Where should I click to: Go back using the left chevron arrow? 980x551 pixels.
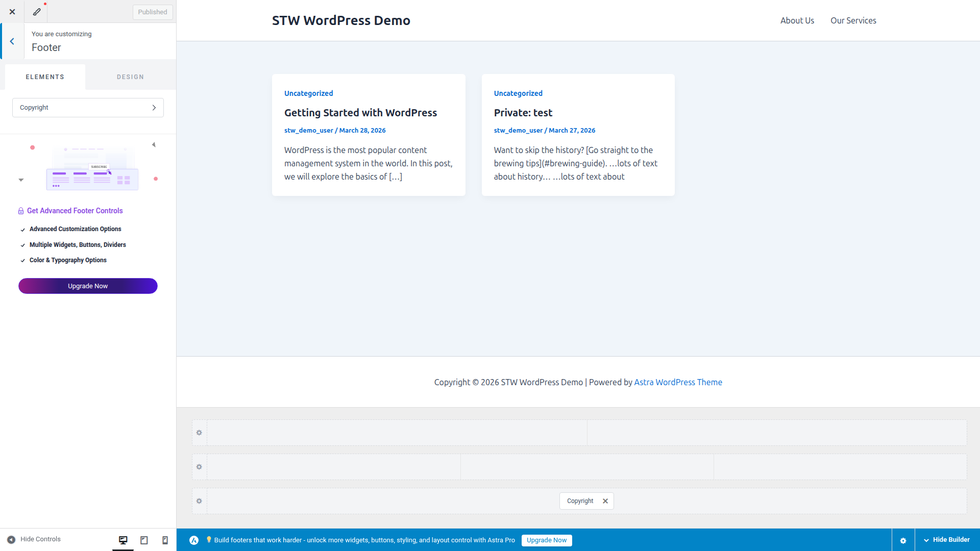12,41
